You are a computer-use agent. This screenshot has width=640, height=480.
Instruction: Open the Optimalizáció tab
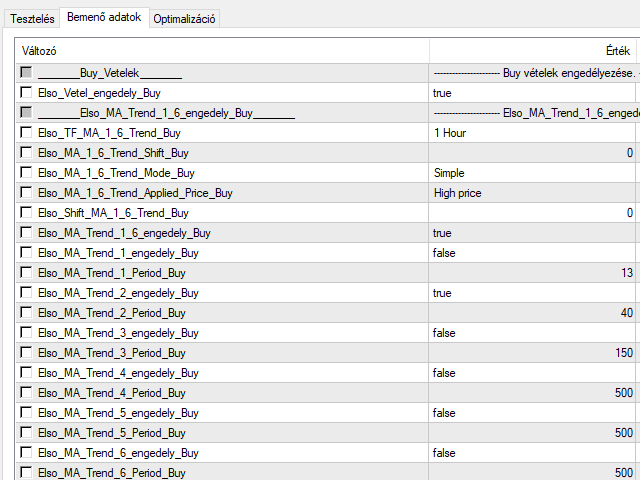pos(184,19)
